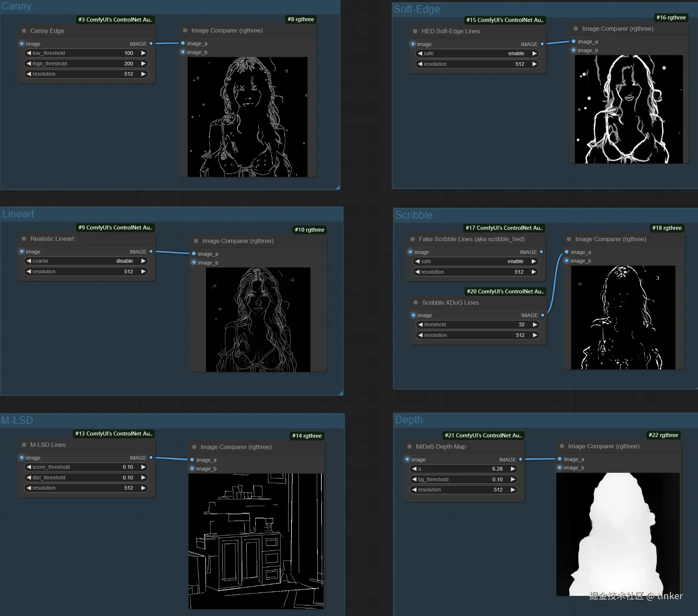
Task: Collapse the Scribble XDoG Lines node using its dot
Action: (416, 303)
